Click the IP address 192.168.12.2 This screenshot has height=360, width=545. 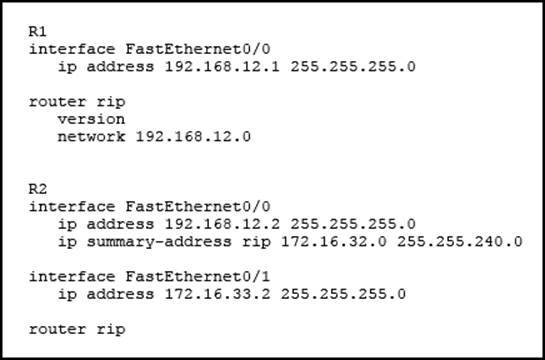pyautogui.click(x=222, y=224)
